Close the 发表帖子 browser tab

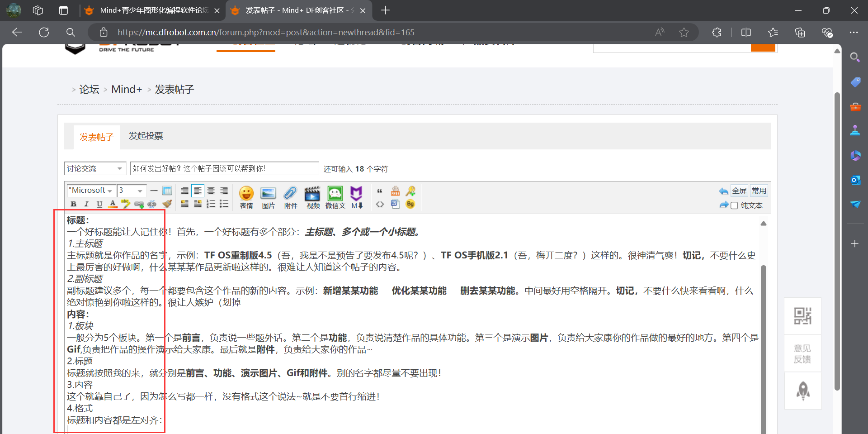pyautogui.click(x=363, y=10)
